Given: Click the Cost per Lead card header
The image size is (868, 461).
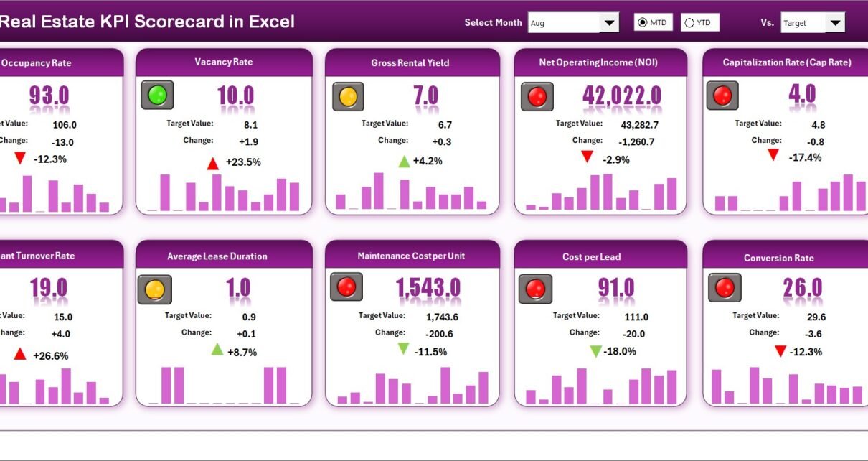Looking at the screenshot, I should click(600, 256).
